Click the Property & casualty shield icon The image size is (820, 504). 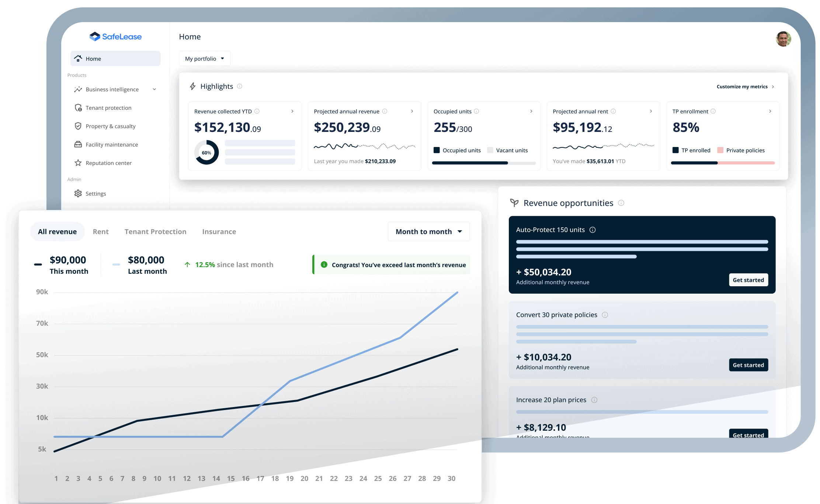point(78,126)
